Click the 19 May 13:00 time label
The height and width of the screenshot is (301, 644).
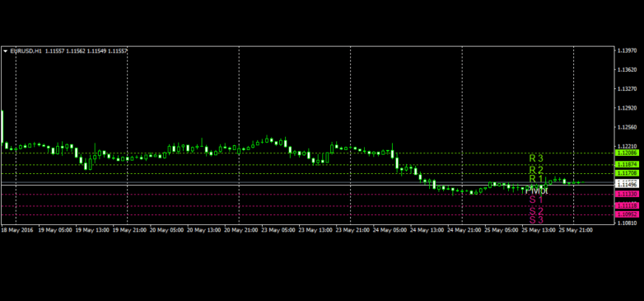tap(92, 230)
